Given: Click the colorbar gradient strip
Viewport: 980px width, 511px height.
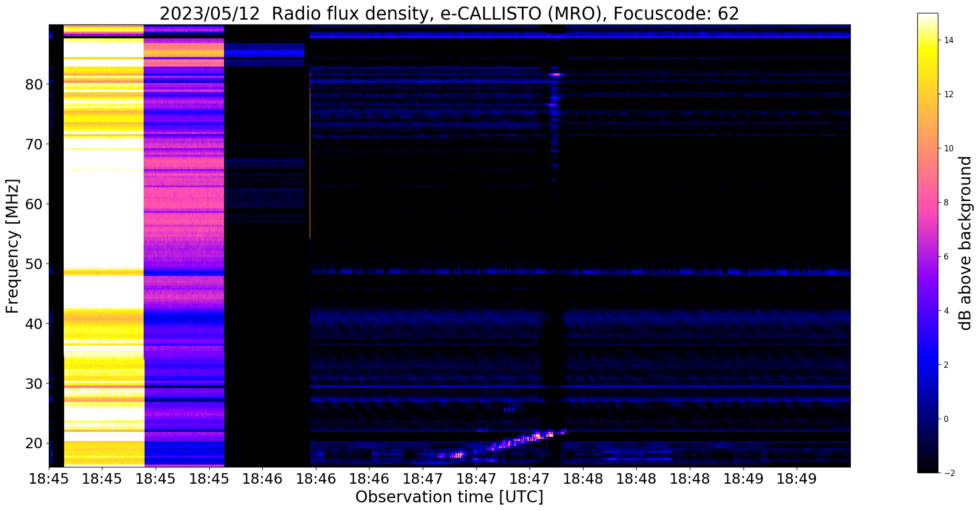Looking at the screenshot, I should point(927,243).
